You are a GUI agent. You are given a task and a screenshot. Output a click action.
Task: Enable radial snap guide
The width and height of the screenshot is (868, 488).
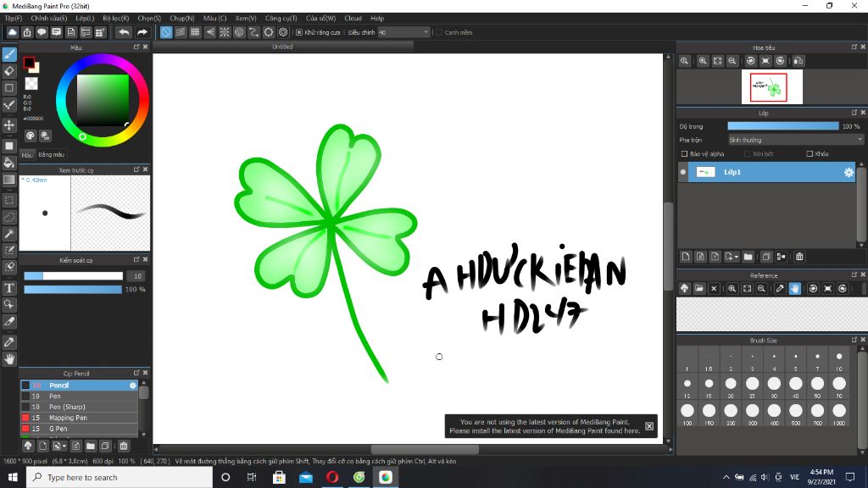point(224,32)
